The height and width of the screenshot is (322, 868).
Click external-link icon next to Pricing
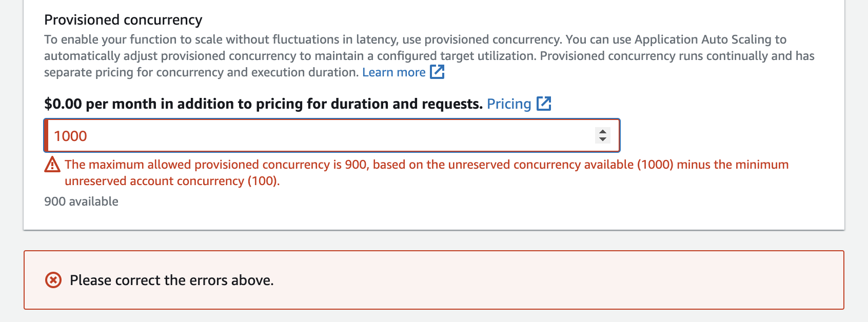coord(544,104)
